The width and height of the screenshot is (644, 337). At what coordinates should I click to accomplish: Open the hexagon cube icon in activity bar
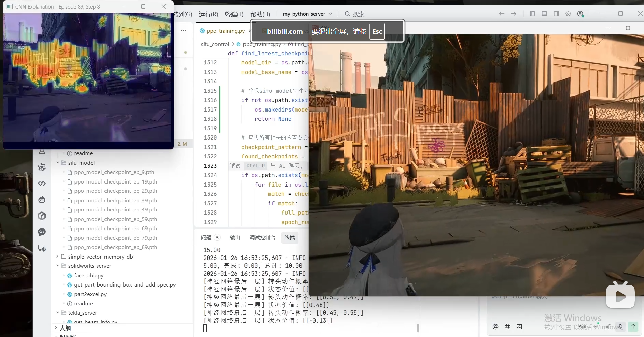(x=42, y=216)
